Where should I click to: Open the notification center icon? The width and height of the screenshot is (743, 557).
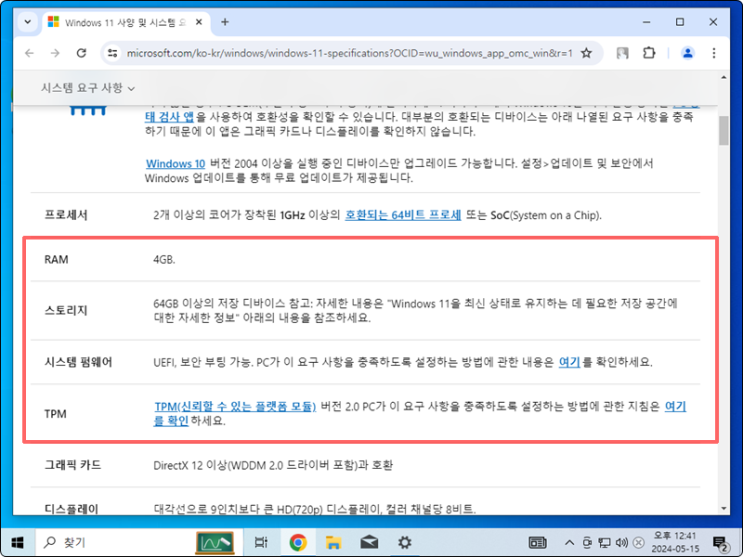pyautogui.click(x=720, y=542)
